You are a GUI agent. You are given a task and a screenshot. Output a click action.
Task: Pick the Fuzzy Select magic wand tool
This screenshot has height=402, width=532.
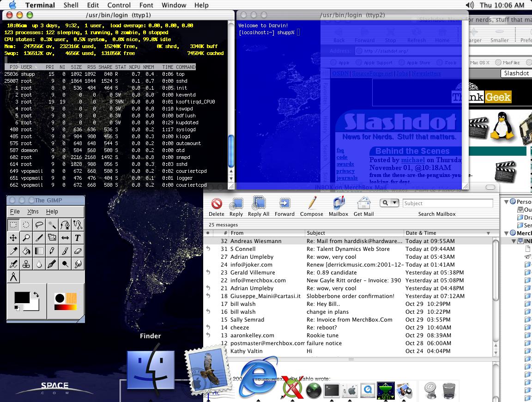coord(52,225)
